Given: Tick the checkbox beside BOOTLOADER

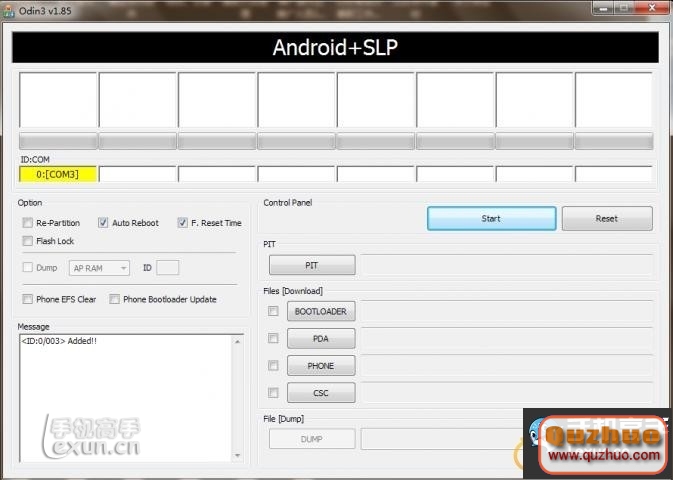Looking at the screenshot, I should (x=273, y=311).
